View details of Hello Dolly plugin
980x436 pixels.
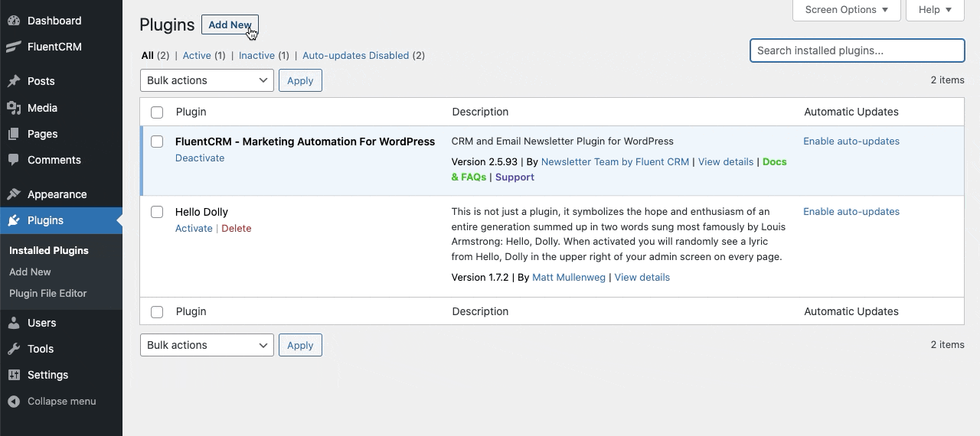642,277
